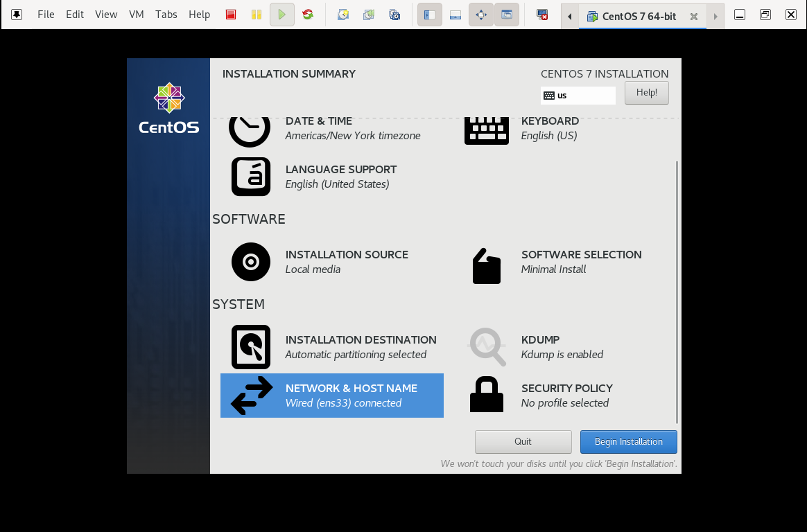Open the Network & Host Name arrows icon
Image resolution: width=807 pixels, height=532 pixels.
[x=251, y=396]
